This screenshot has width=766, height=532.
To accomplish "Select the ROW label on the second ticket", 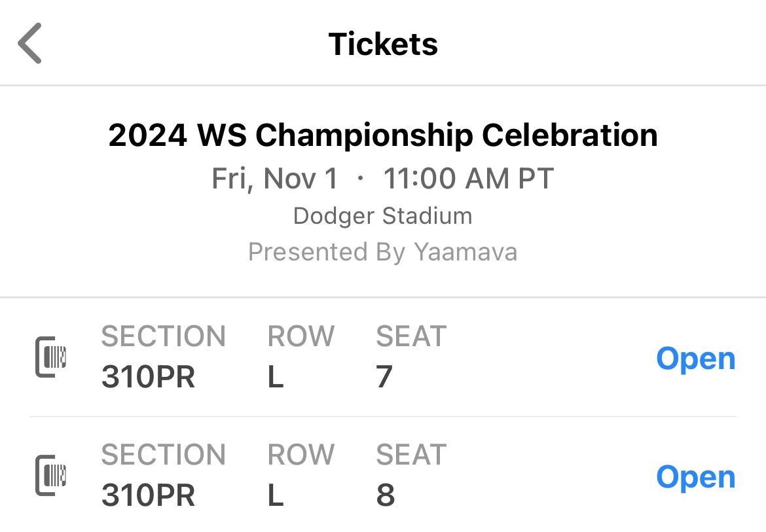I will pyautogui.click(x=301, y=454).
